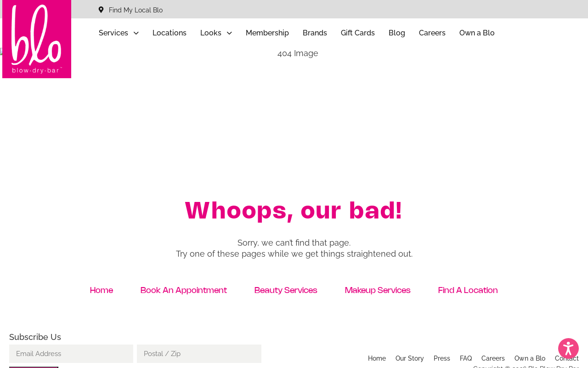The height and width of the screenshot is (368, 588).
Task: Click the Blo blow dry bar logo
Action: click(x=37, y=39)
